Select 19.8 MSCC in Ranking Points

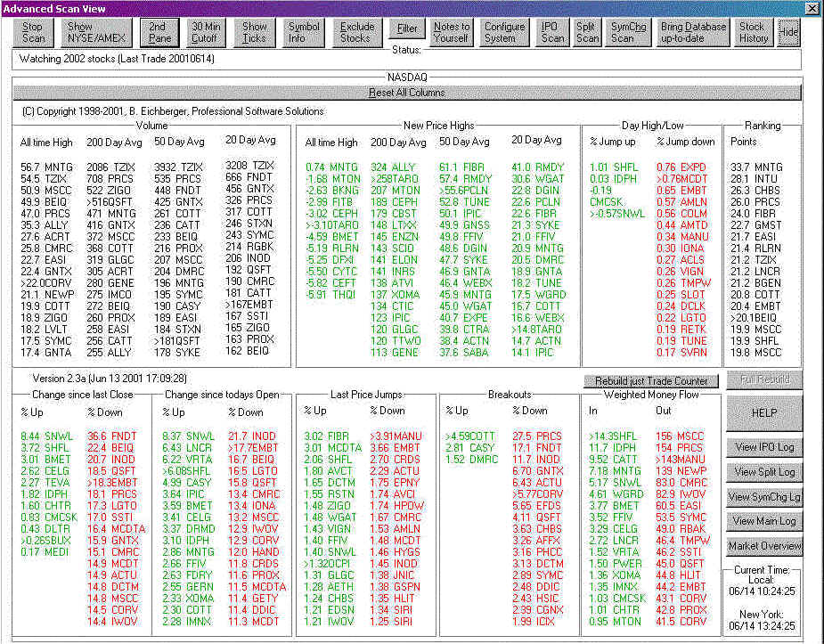pyautogui.click(x=755, y=352)
